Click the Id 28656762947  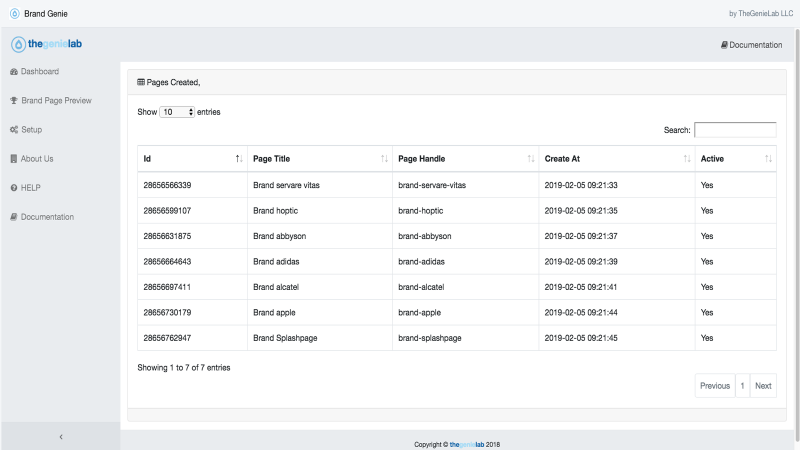pos(167,338)
